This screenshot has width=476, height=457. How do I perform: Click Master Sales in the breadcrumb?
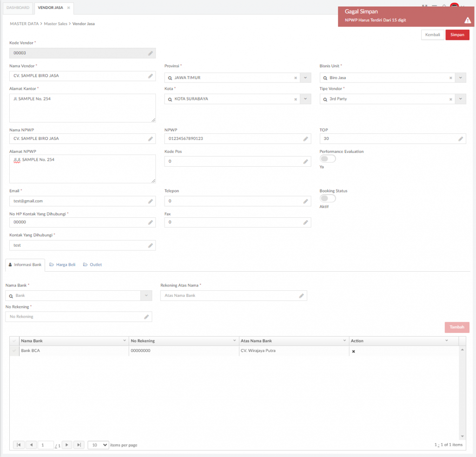pyautogui.click(x=56, y=24)
